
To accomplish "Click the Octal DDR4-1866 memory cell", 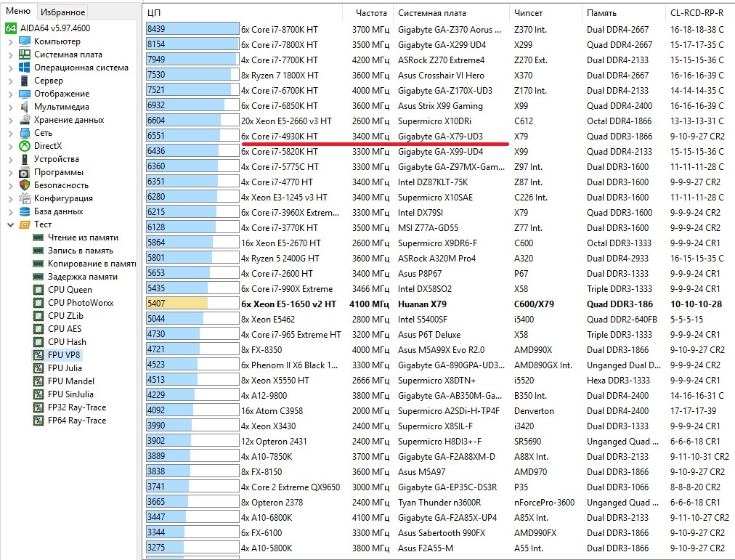I will point(619,121).
